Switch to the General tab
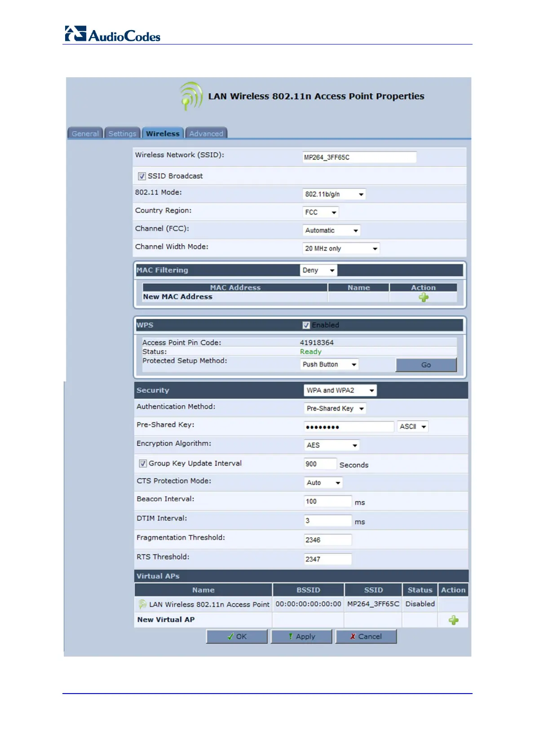535x756 pixels. pyautogui.click(x=85, y=133)
